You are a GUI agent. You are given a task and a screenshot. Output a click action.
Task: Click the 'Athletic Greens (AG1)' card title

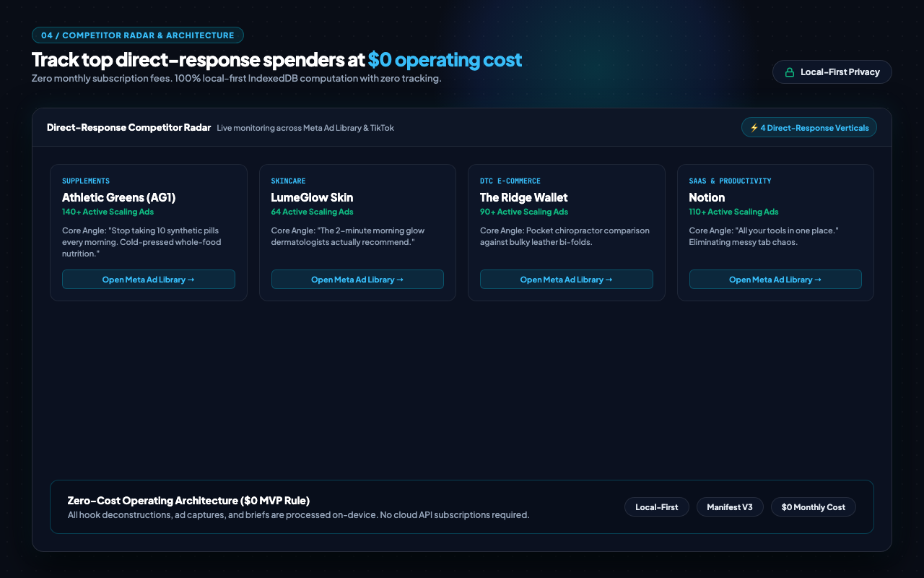(119, 197)
